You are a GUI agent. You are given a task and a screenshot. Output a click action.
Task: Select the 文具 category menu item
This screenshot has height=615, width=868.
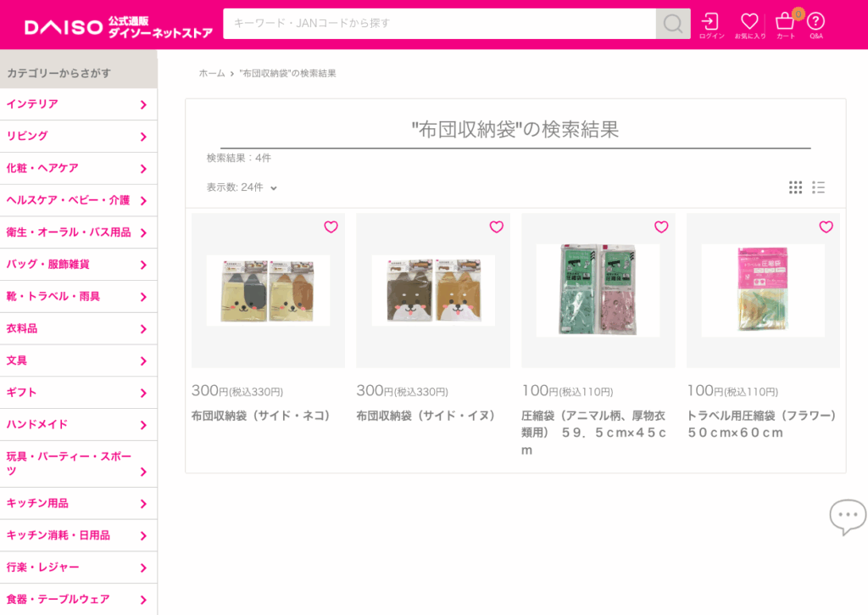(x=79, y=361)
